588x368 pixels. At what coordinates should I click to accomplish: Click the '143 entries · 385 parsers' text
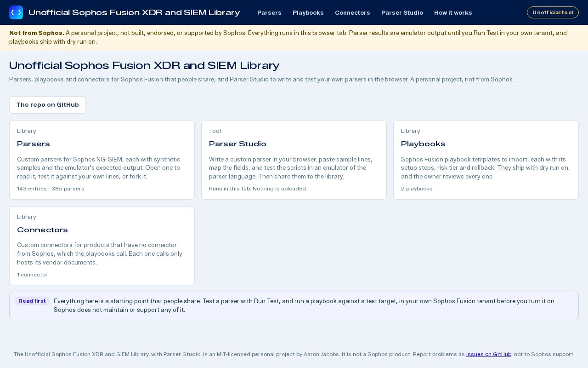click(51, 189)
